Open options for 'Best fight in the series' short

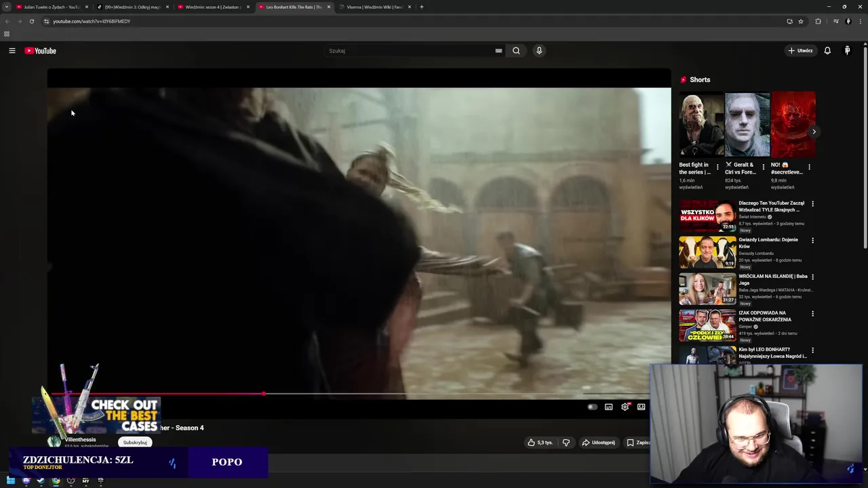tap(717, 167)
